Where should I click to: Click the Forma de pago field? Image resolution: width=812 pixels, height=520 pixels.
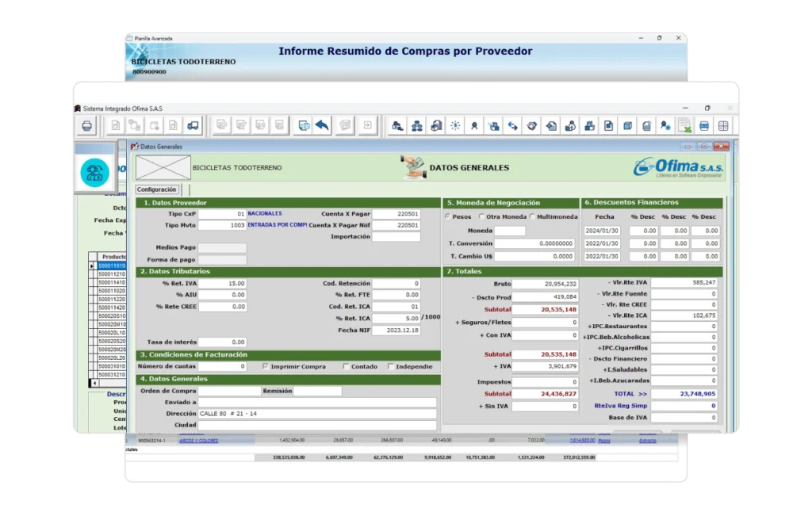(x=222, y=259)
